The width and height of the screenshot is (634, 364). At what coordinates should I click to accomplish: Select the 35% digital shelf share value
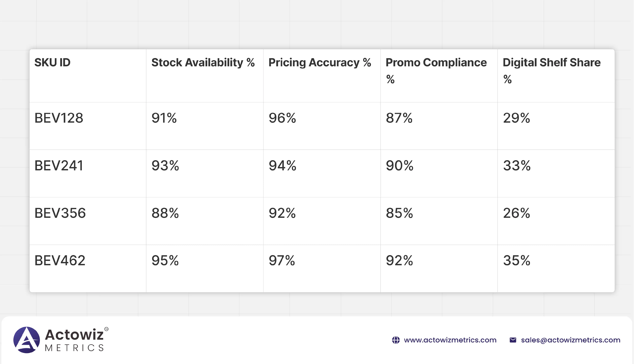[x=516, y=261]
